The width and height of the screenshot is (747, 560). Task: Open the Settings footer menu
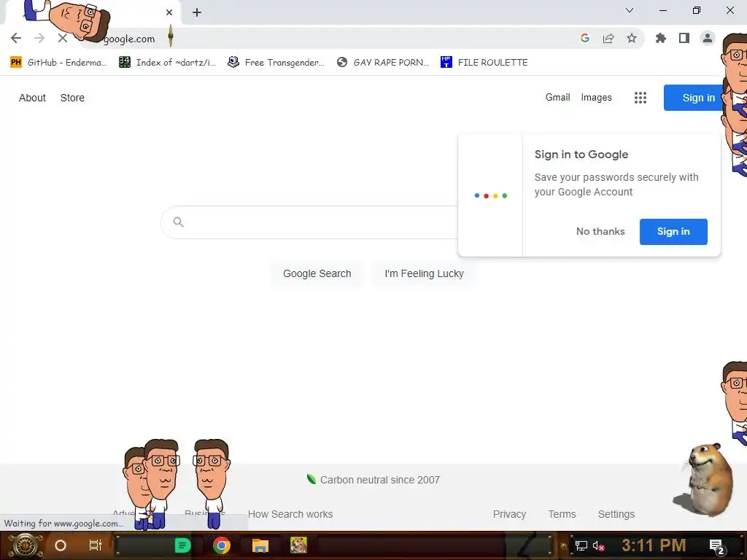coord(616,514)
